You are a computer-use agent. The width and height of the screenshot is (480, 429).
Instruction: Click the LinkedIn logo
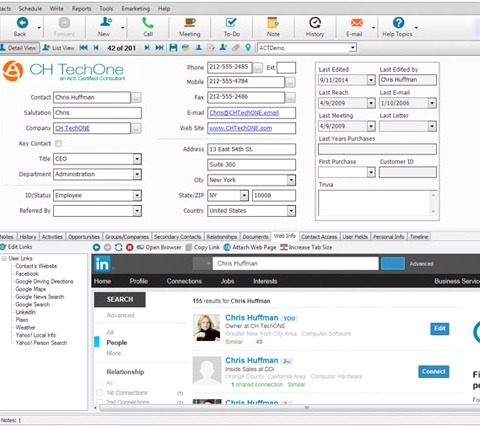point(102,264)
